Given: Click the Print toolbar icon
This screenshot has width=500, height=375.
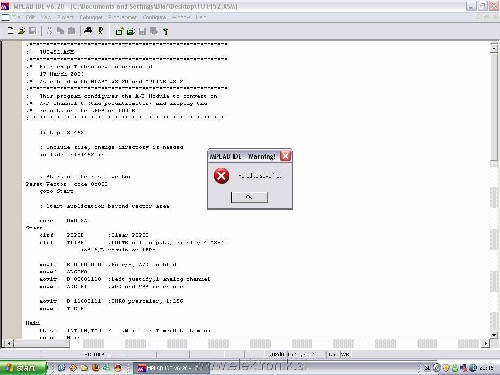Looking at the screenshot, I should click(88, 31).
